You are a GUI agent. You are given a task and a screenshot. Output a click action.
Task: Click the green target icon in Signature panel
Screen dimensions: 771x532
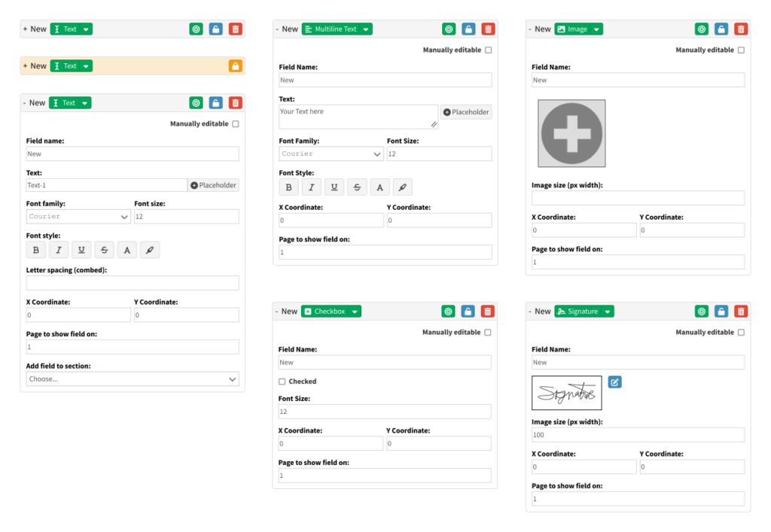[x=702, y=311]
